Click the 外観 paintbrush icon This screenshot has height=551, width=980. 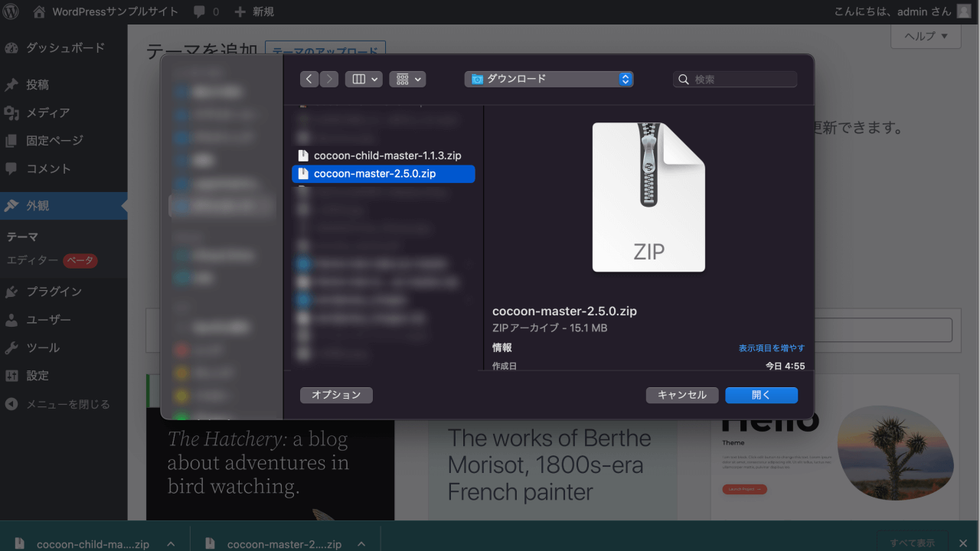tap(11, 206)
